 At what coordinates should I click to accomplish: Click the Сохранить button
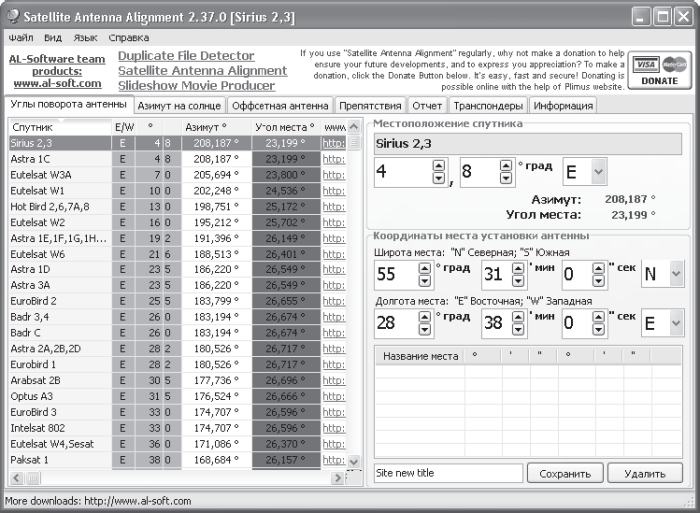565,473
